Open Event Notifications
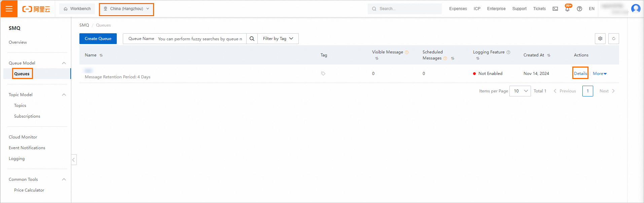The width and height of the screenshot is (644, 203). click(27, 148)
